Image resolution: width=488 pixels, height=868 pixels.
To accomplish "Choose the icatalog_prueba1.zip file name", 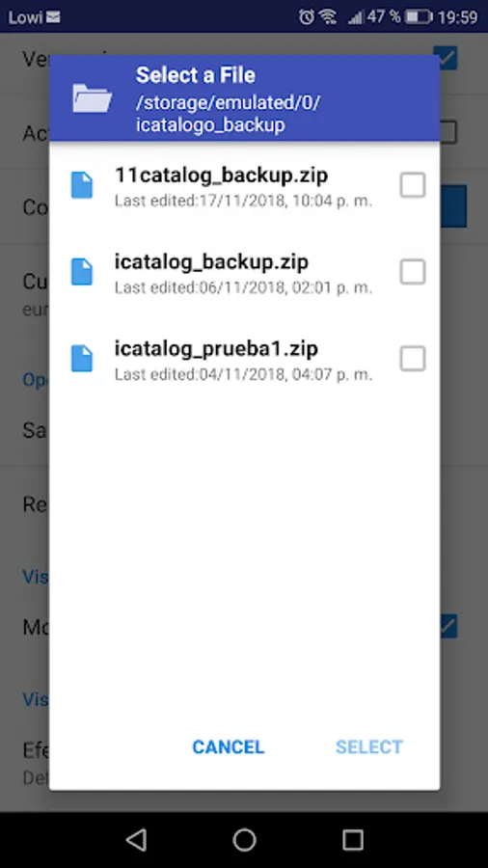I will tap(216, 349).
